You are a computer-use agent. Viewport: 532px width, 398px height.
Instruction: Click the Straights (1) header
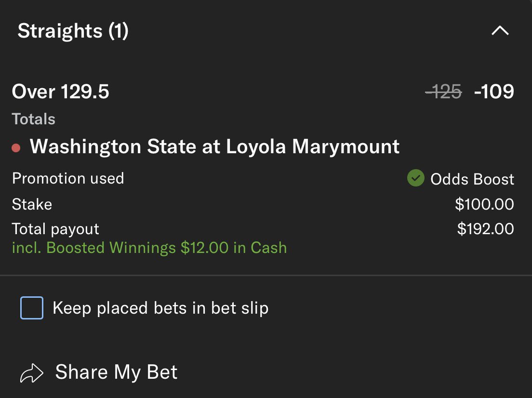point(73,31)
